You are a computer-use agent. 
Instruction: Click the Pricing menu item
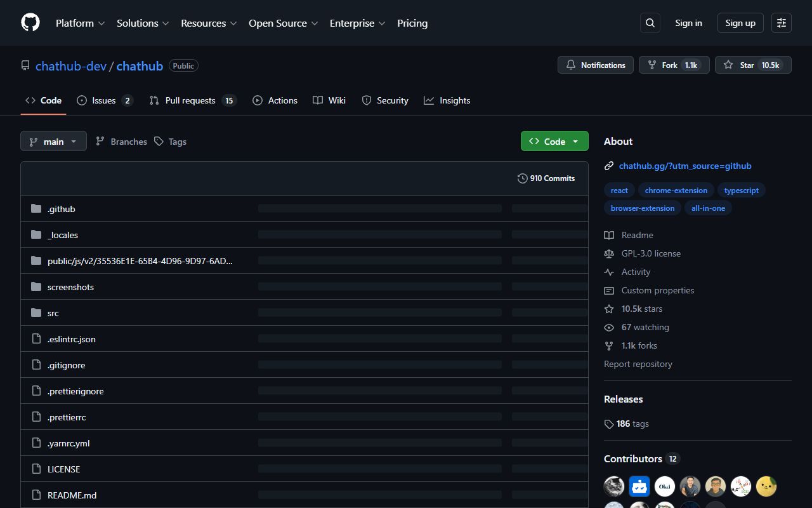412,23
